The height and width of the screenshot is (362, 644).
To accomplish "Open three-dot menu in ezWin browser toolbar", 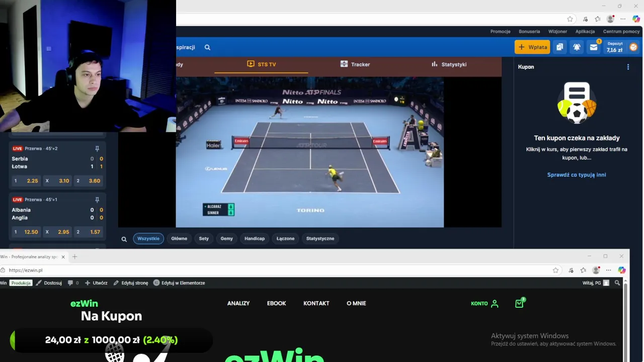I will (x=608, y=270).
